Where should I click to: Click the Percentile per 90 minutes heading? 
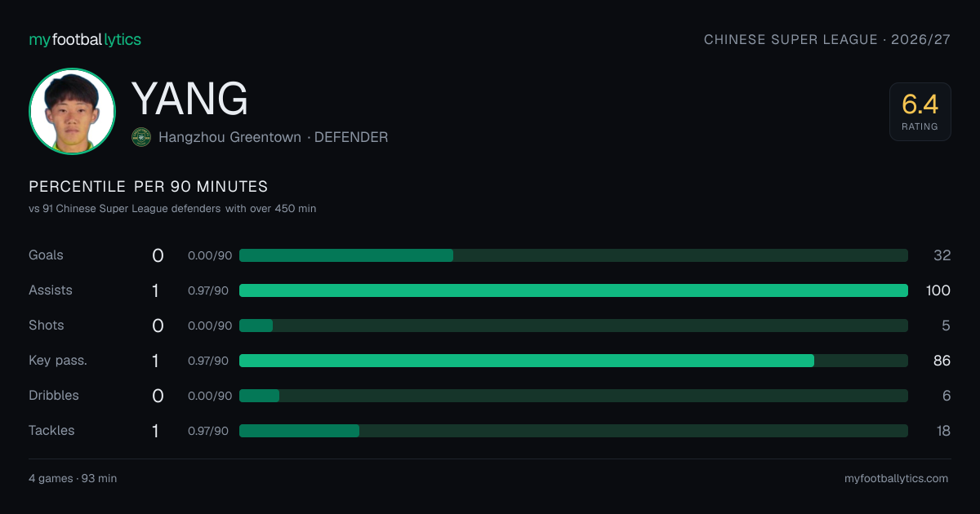pyautogui.click(x=149, y=187)
